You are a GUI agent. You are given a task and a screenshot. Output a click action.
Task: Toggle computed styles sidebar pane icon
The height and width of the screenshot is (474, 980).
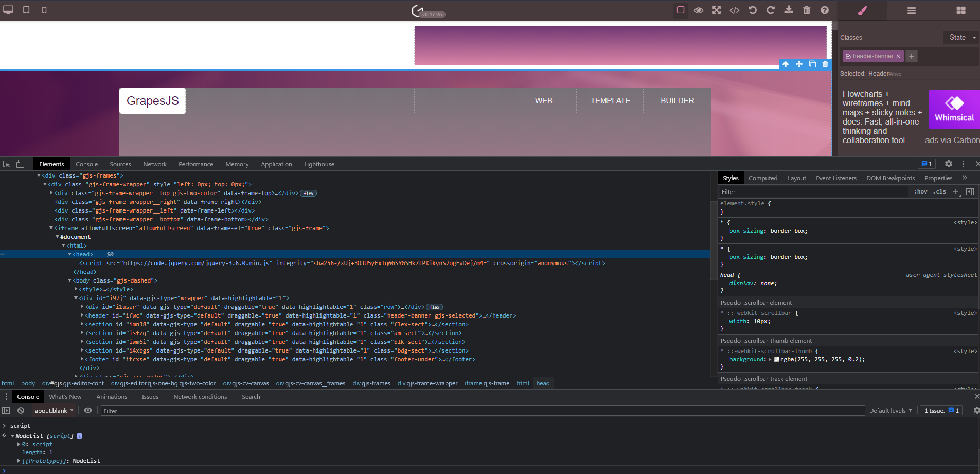point(970,191)
